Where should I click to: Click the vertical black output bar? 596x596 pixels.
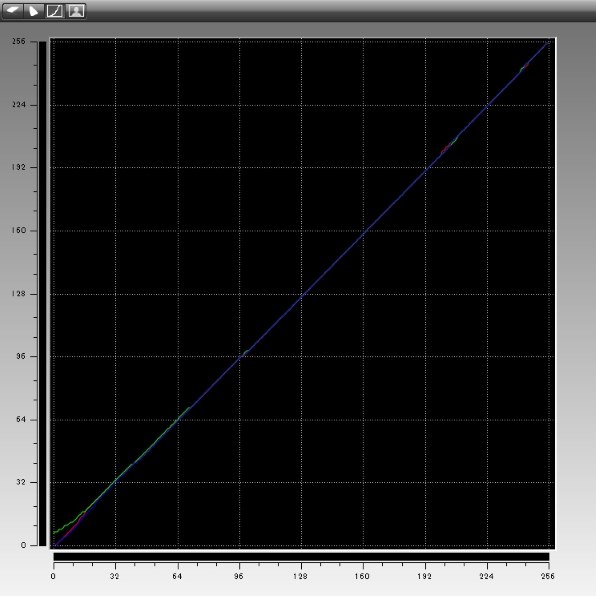42,293
